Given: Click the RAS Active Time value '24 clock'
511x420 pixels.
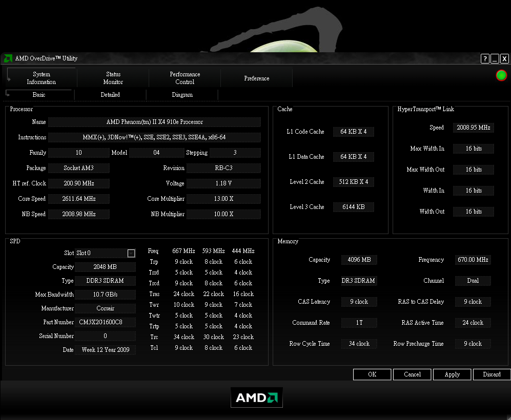Looking at the screenshot, I should (473, 323).
